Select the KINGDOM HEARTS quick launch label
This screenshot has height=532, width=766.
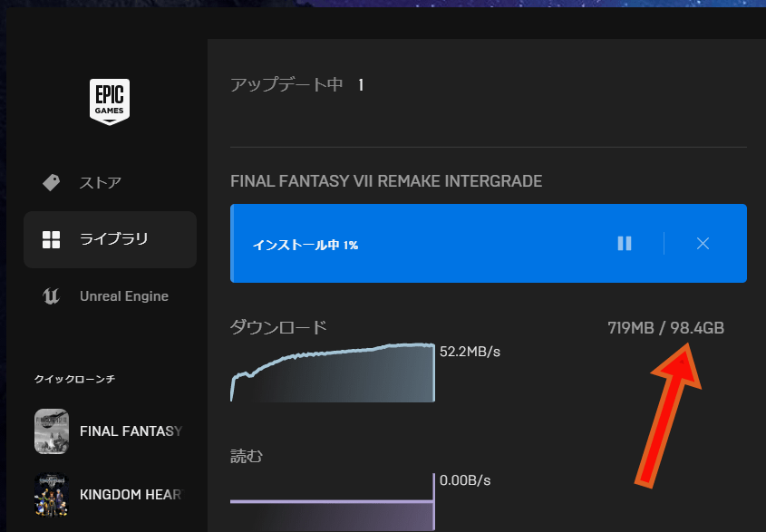coord(131,494)
